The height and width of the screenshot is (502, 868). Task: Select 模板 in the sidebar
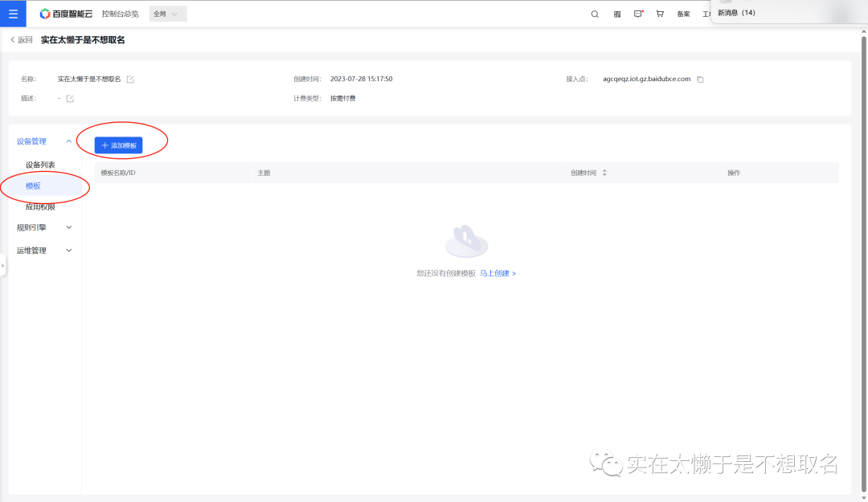(33, 186)
